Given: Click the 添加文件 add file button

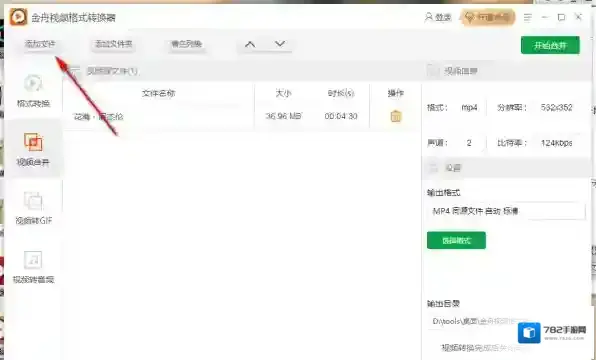Looking at the screenshot, I should tap(40, 44).
